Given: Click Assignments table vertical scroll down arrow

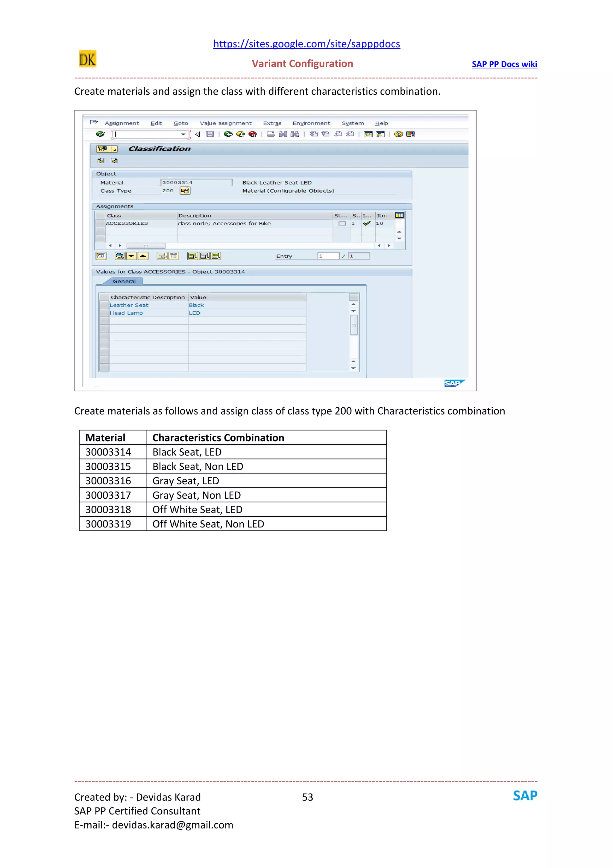Looking at the screenshot, I should pyautogui.click(x=399, y=238).
